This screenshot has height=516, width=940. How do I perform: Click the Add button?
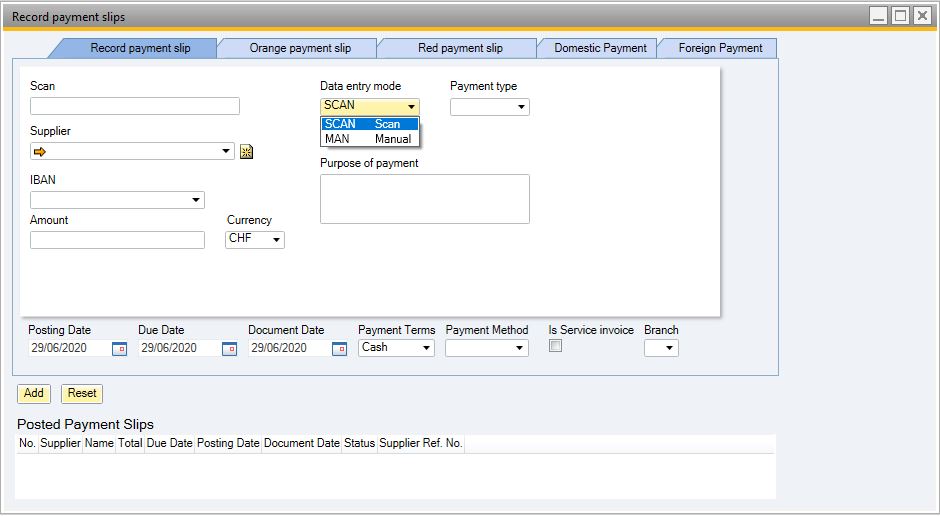coord(34,394)
